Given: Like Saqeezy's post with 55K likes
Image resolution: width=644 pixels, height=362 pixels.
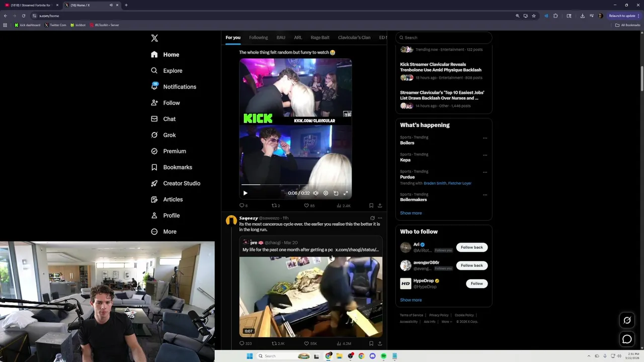Looking at the screenshot, I should click(x=310, y=343).
